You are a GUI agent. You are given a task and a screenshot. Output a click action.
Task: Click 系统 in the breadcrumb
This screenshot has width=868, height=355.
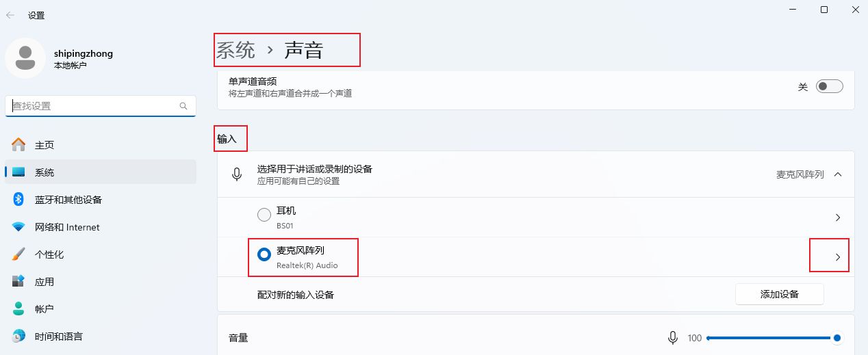pos(235,50)
